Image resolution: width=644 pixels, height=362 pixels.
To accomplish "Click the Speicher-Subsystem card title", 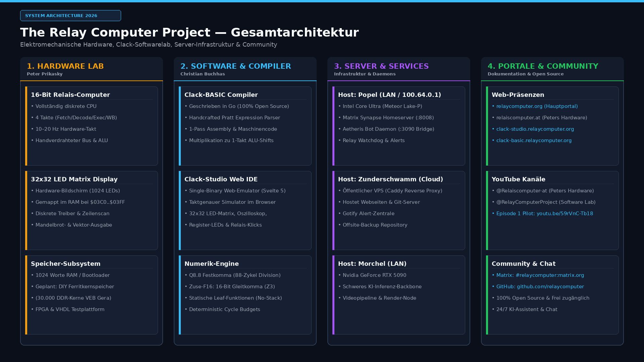I will tap(66, 264).
